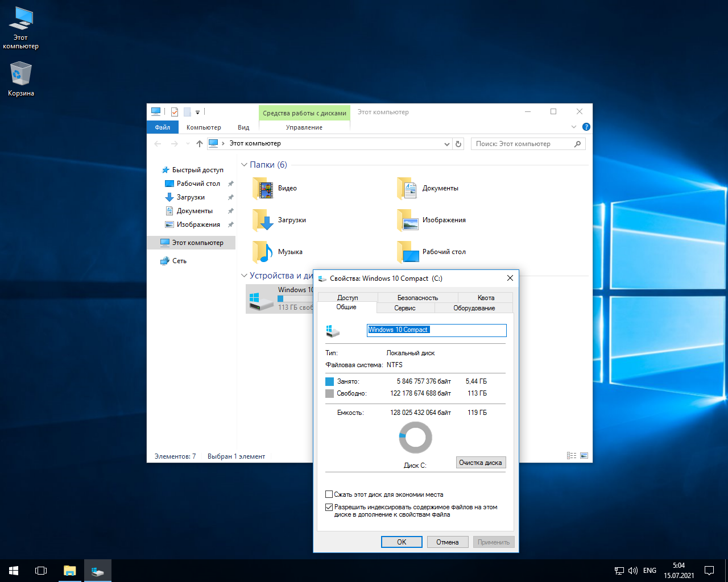Screen dimensions: 728x582
Task: Click the Up arrow navigation button
Action: click(x=200, y=144)
